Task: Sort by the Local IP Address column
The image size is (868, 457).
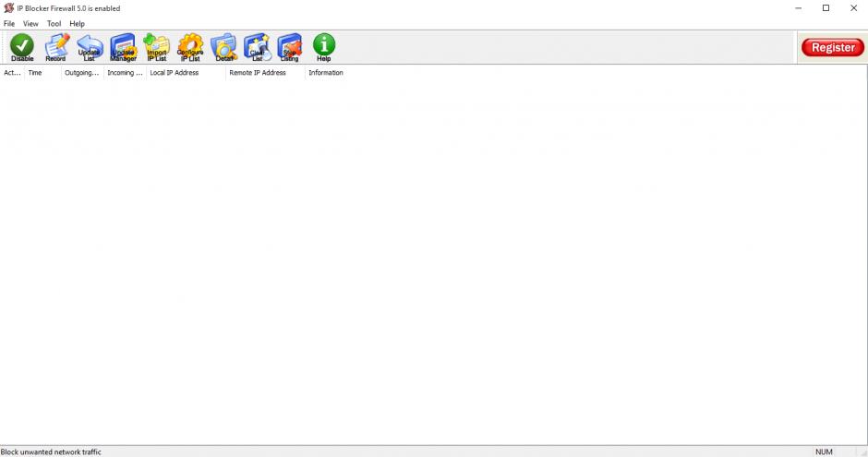Action: [x=186, y=73]
